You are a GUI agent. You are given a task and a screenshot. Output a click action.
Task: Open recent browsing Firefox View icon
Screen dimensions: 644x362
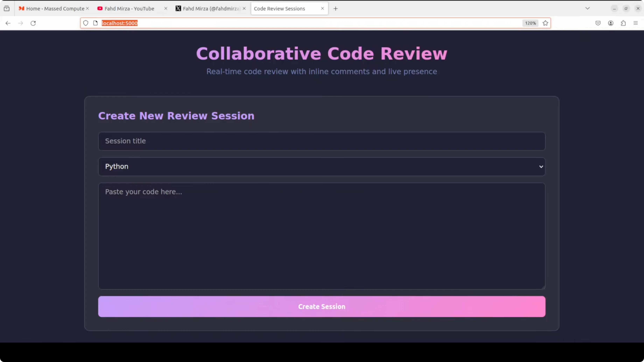point(7,9)
